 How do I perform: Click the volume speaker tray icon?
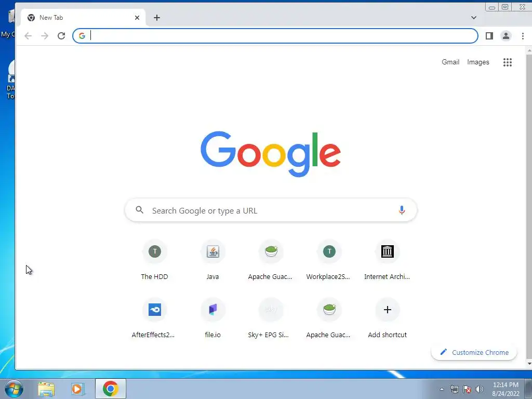click(x=479, y=389)
